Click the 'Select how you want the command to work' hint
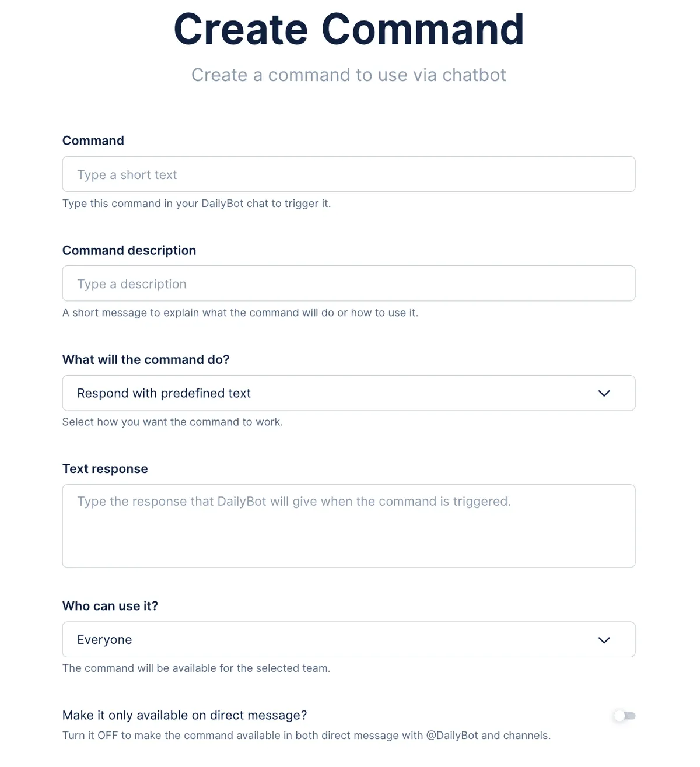The width and height of the screenshot is (700, 767). pos(173,422)
